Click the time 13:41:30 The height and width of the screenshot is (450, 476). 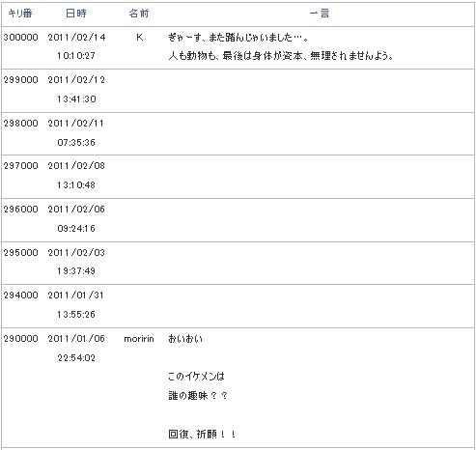point(76,99)
